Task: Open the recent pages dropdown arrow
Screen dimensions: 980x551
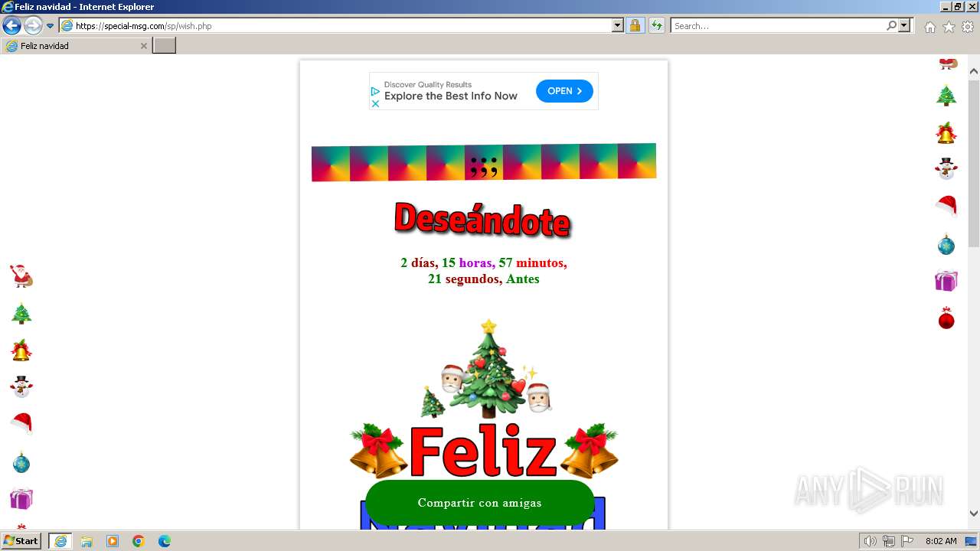Action: tap(51, 26)
